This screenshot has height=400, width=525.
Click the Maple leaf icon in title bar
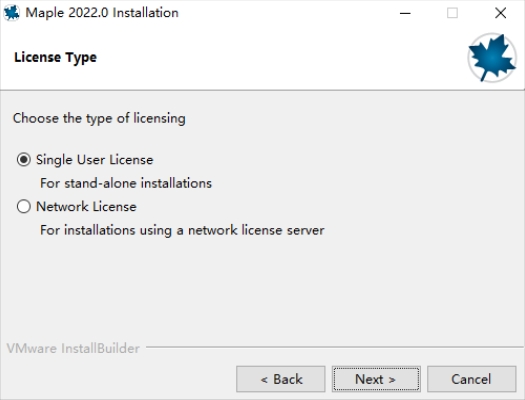(12, 13)
